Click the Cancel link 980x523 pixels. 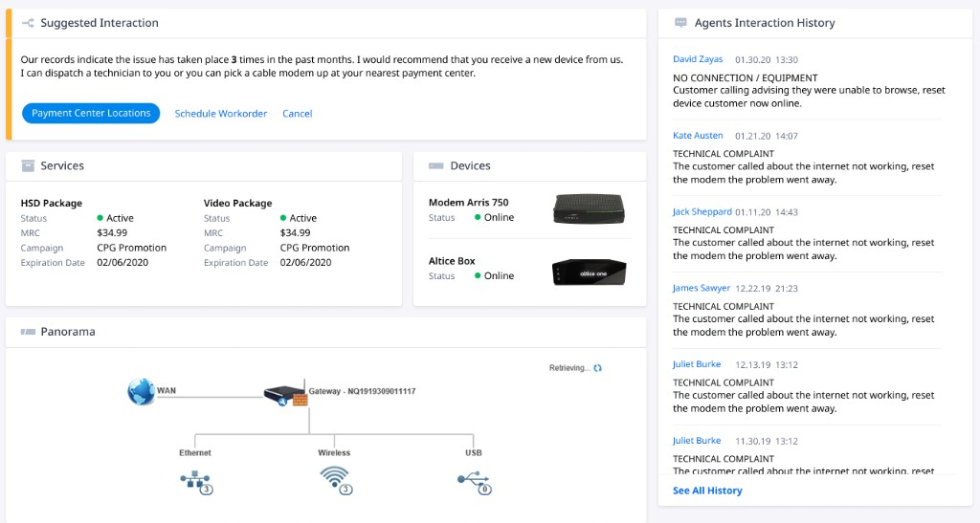(x=297, y=114)
